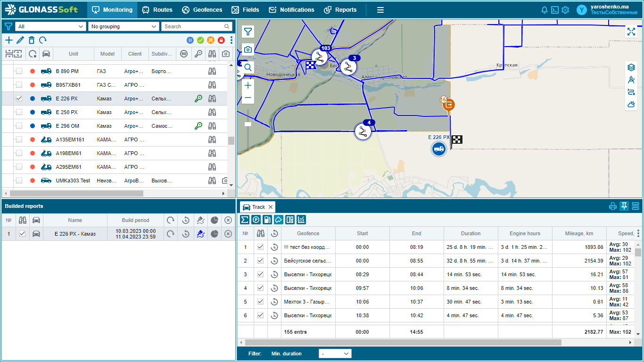Uncheck track row 3 Выселки - Тихорецк
Image resolution: width=644 pixels, height=362 pixels.
pos(260,274)
